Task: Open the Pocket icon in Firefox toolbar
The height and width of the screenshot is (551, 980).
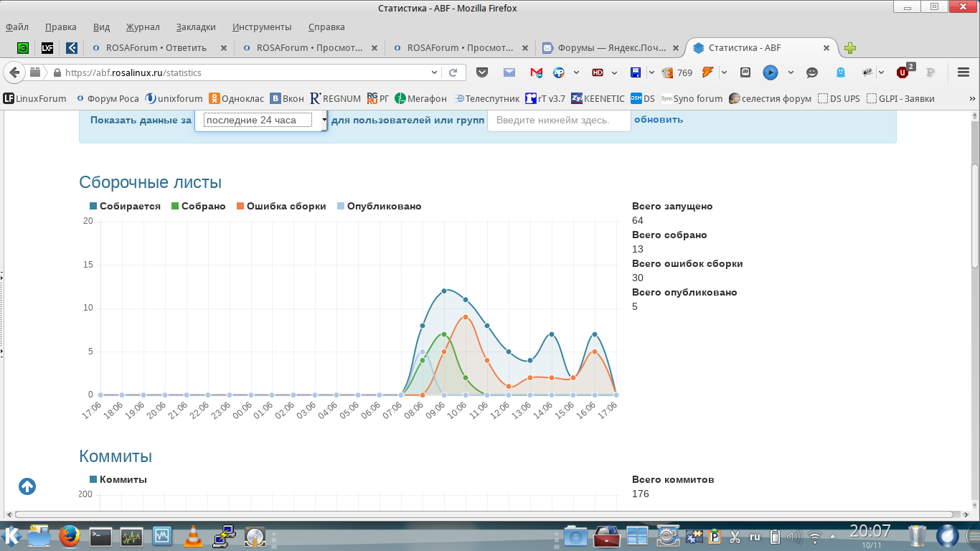Action: point(483,72)
